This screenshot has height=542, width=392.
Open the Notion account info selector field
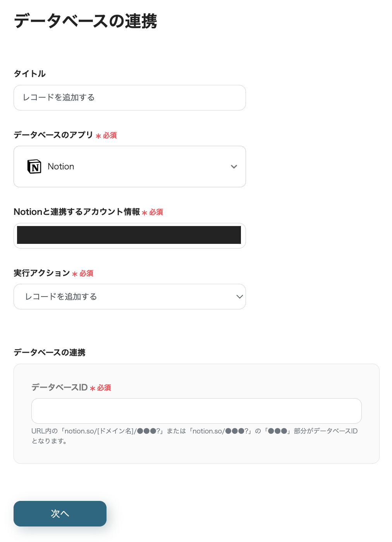(x=130, y=236)
